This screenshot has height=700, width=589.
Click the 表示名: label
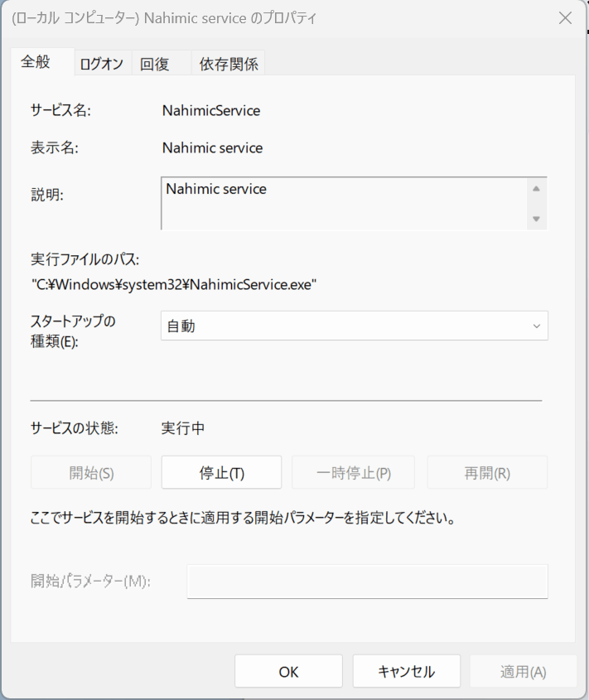tap(55, 147)
